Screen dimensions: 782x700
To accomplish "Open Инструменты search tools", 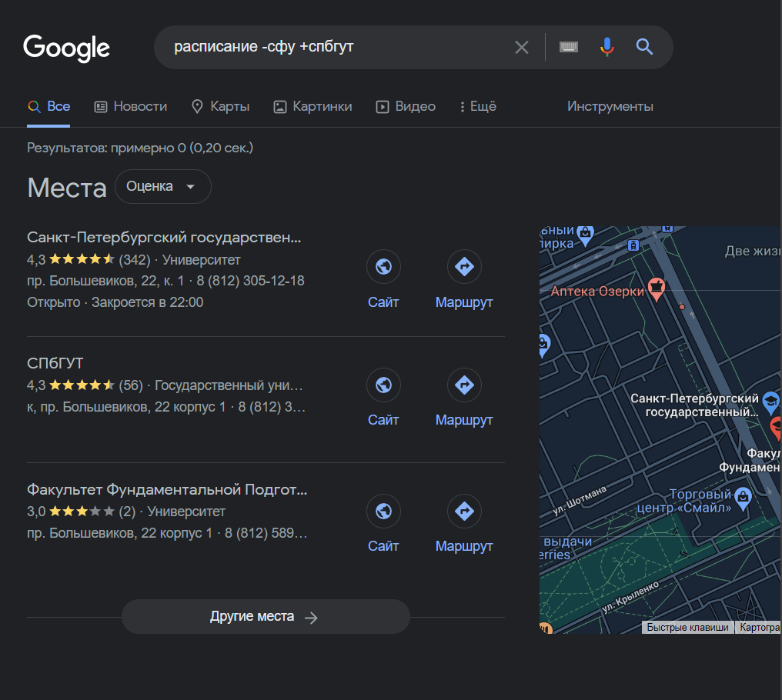I will (x=610, y=106).
